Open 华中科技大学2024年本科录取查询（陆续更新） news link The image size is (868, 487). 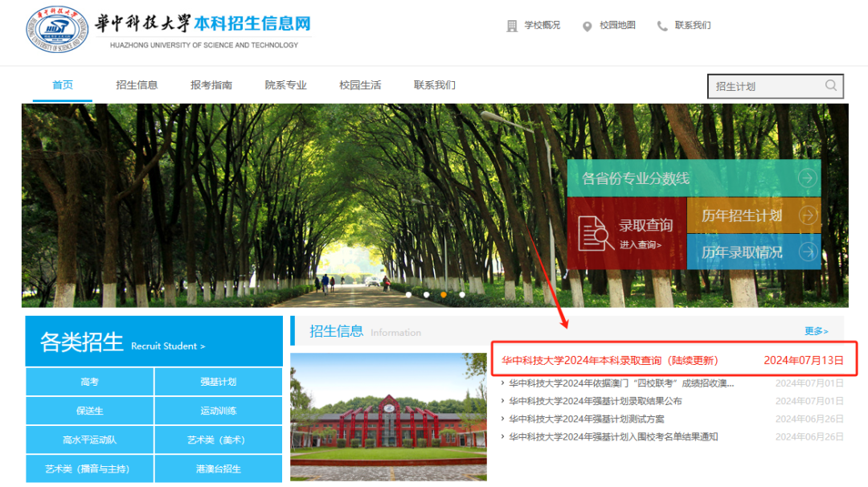(x=610, y=361)
